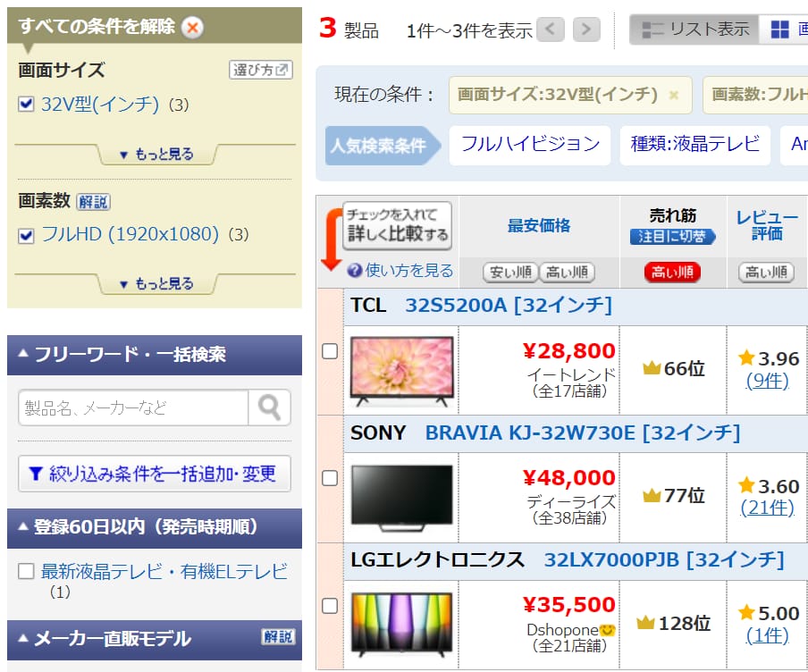Click the free-word search input field
The image size is (808, 672).
point(133,408)
